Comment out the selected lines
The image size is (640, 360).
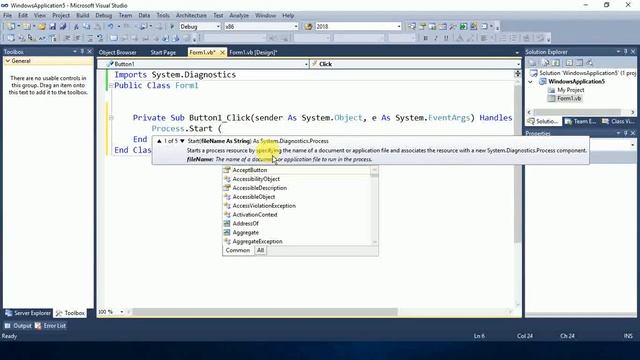90,38
